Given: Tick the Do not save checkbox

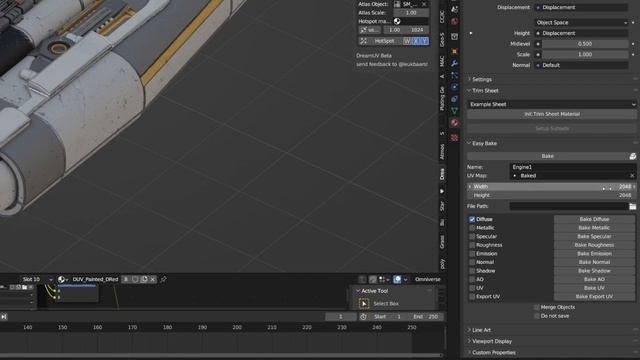Looking at the screenshot, I should pyautogui.click(x=536, y=316).
